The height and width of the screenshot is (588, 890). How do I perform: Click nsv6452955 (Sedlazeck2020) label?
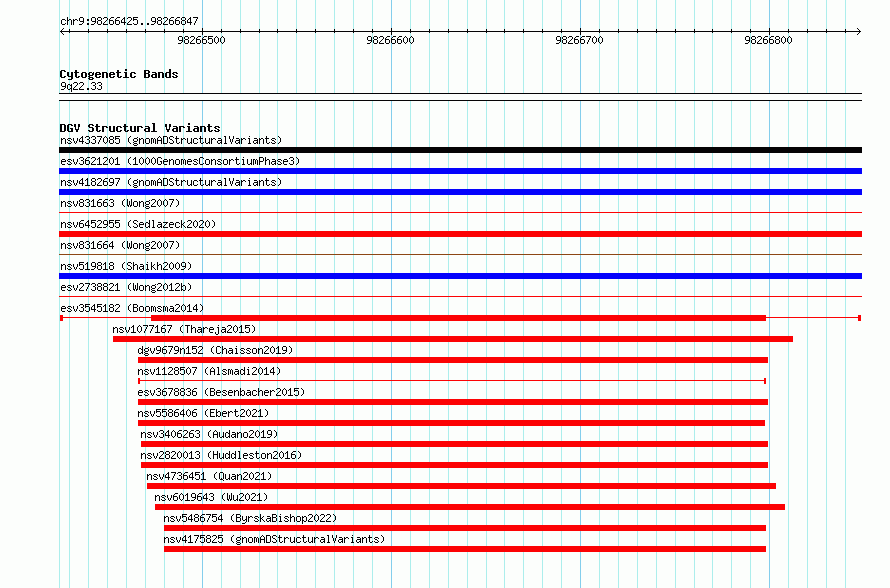click(x=138, y=224)
